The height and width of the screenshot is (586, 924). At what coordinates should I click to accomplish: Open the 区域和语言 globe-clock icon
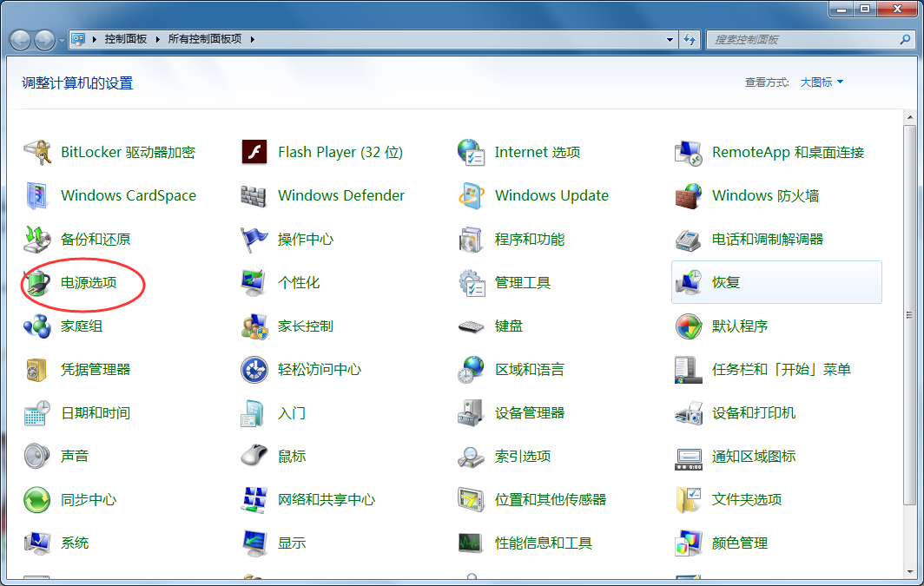tap(472, 369)
